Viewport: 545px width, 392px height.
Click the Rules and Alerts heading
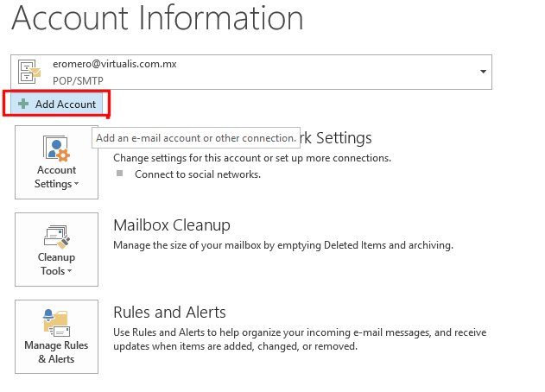coord(169,312)
